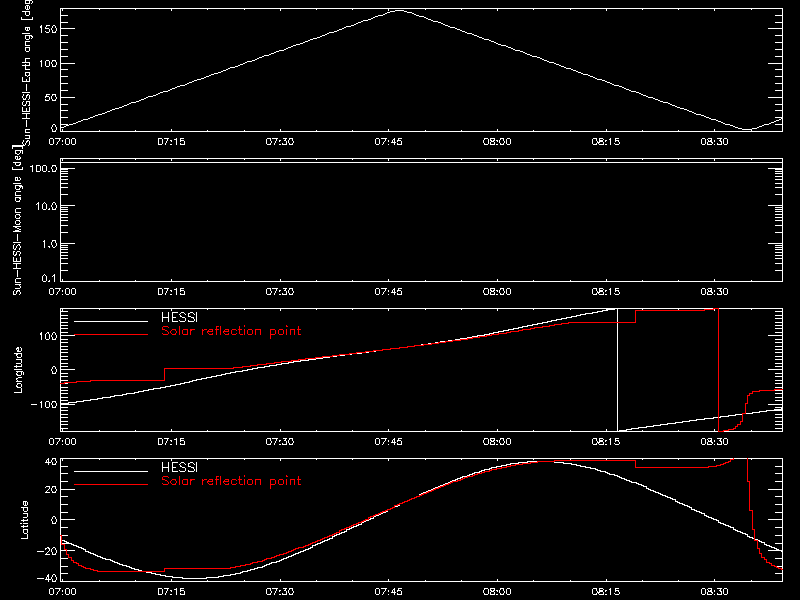
Task: Click 07:30 time label under Moon angle plot
Action: pos(280,291)
